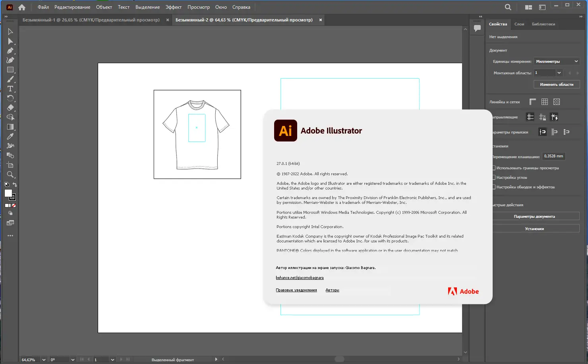Select the Blend tool
The image size is (588, 364).
(10, 155)
